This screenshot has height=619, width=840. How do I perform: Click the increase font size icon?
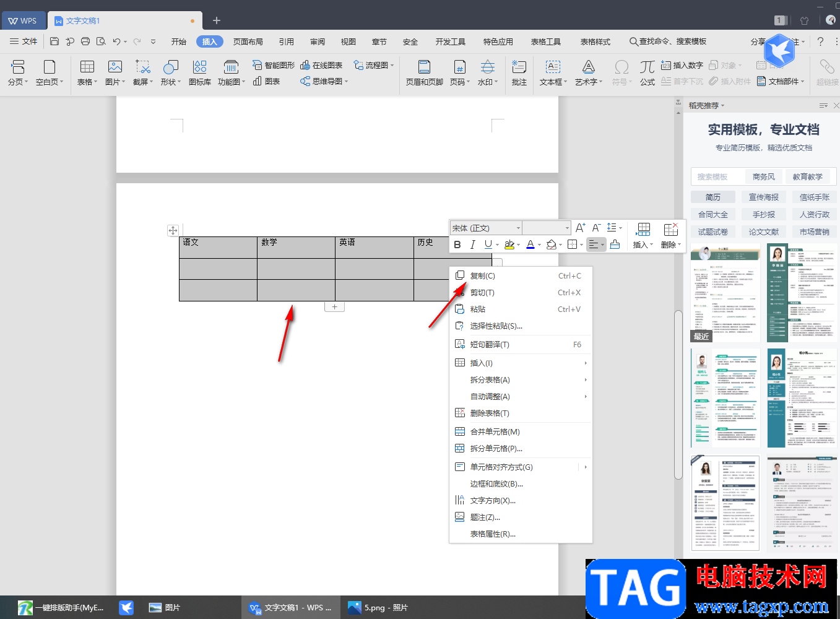pyautogui.click(x=580, y=228)
